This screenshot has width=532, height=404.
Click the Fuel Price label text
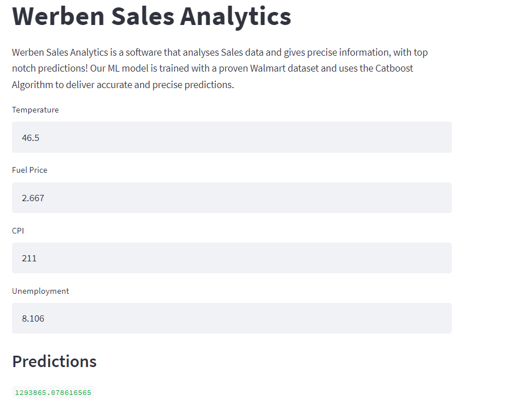tap(30, 170)
